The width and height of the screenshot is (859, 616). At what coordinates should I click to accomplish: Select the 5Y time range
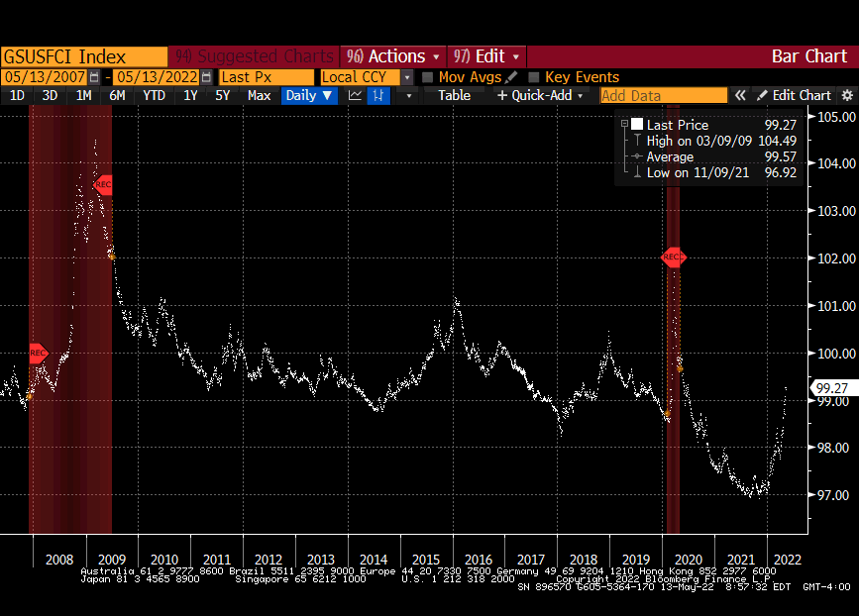click(x=223, y=96)
